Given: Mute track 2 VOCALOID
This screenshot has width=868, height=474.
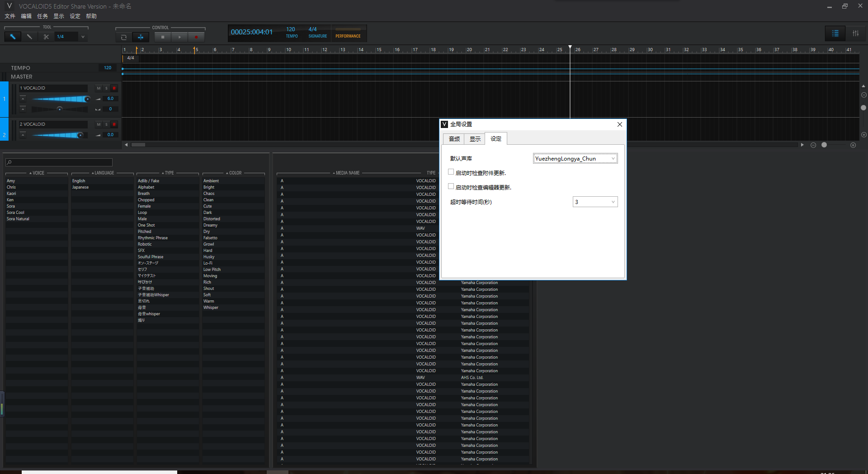Looking at the screenshot, I should (x=99, y=124).
